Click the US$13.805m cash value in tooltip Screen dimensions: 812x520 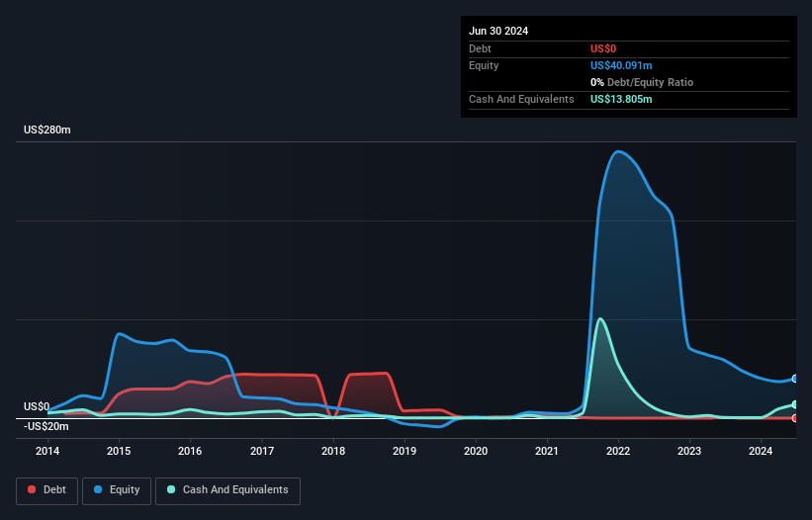click(621, 99)
